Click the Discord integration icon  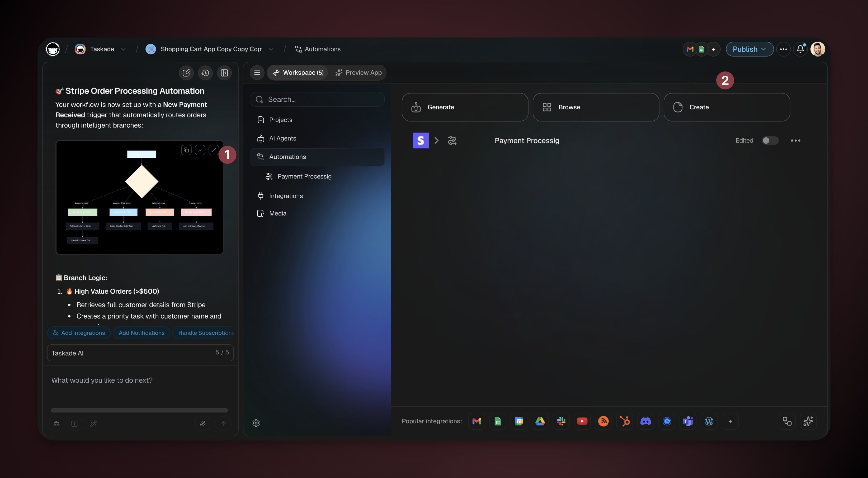pos(646,421)
